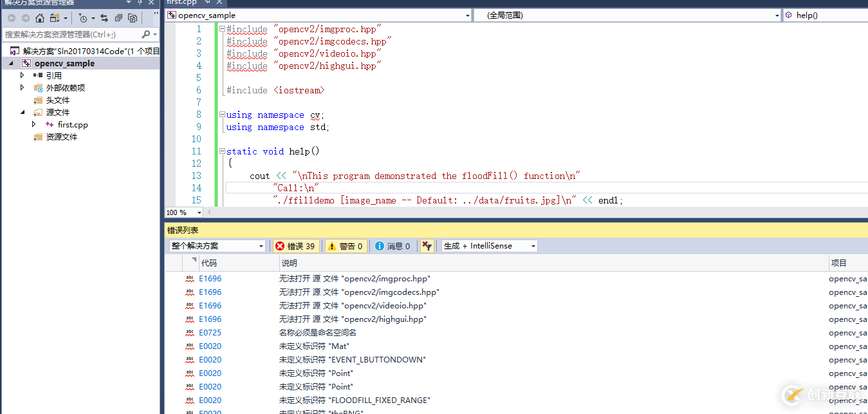Click the clear error list filter icon

(427, 246)
